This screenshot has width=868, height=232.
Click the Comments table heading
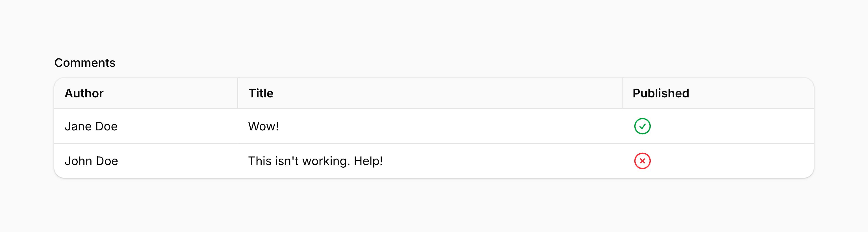(84, 63)
